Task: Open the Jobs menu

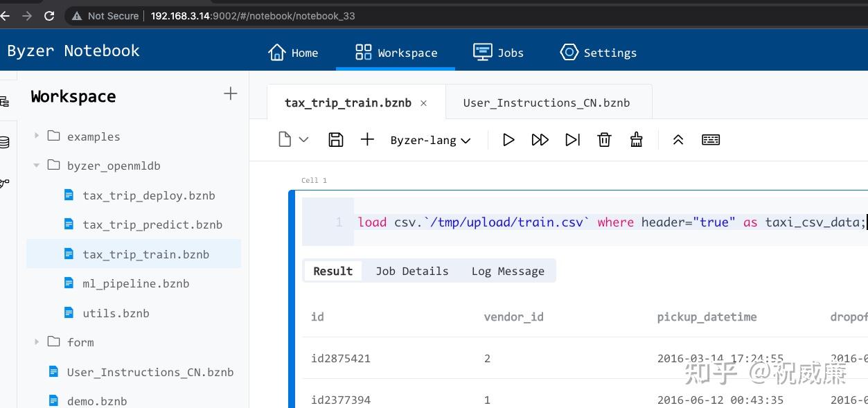Action: coord(498,53)
